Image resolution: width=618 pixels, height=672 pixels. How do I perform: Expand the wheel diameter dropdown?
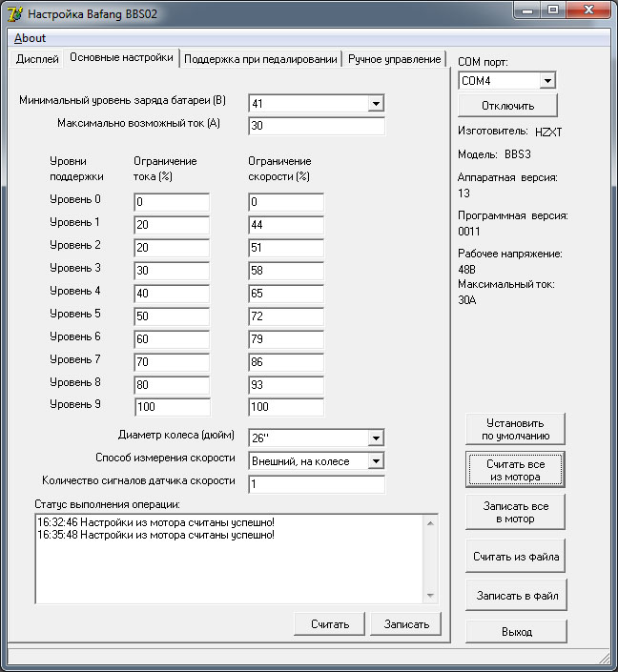tap(376, 438)
